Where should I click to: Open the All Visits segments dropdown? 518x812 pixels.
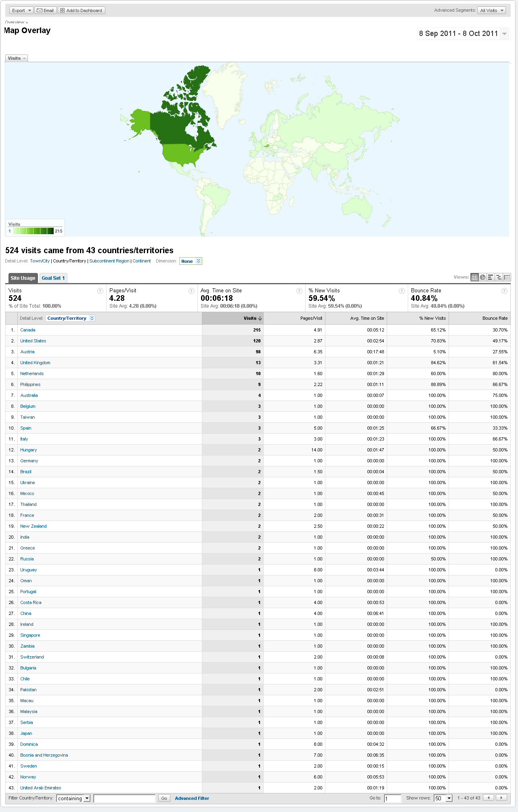coord(491,10)
